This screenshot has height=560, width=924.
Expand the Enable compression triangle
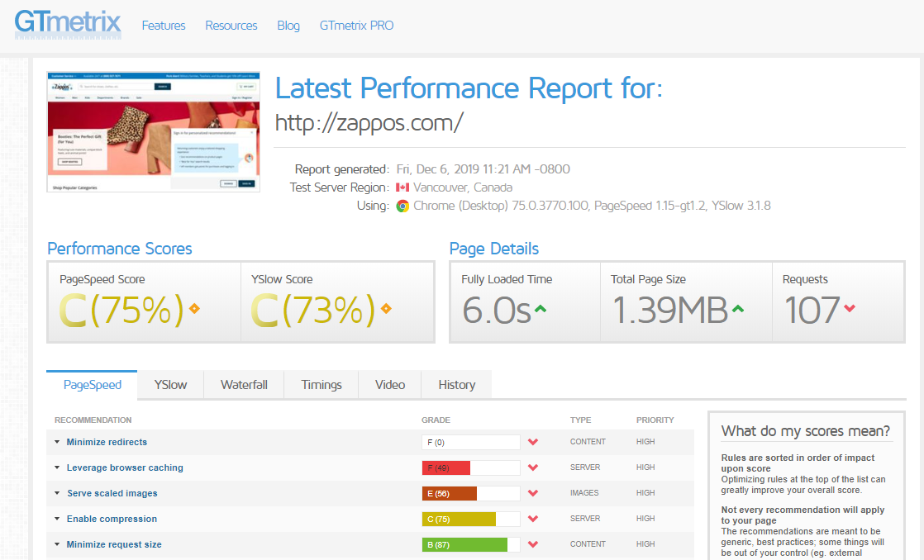coord(57,519)
